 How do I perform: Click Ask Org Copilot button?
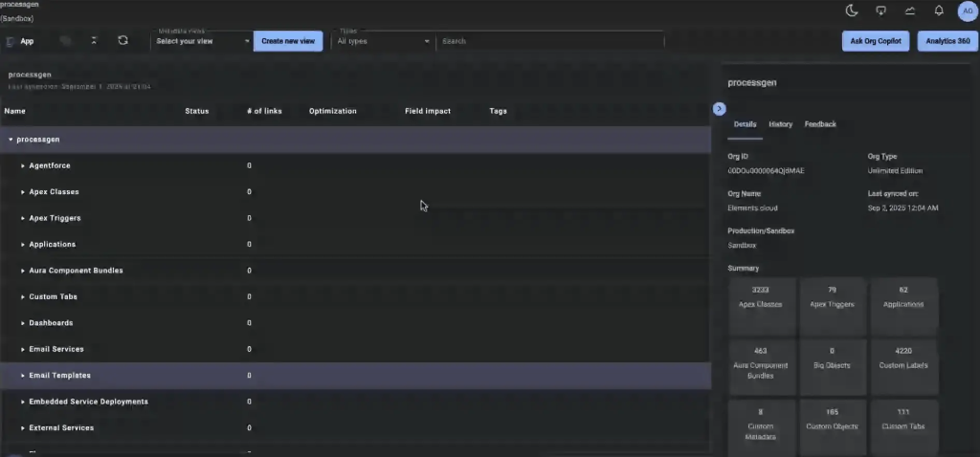(876, 41)
